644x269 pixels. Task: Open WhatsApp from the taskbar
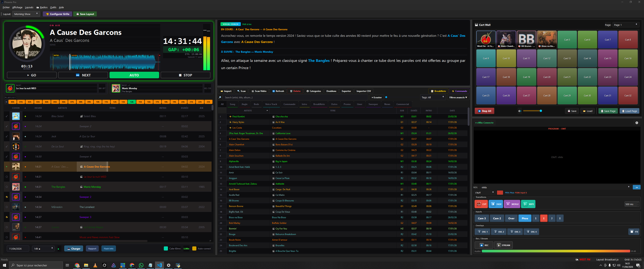(x=141, y=265)
